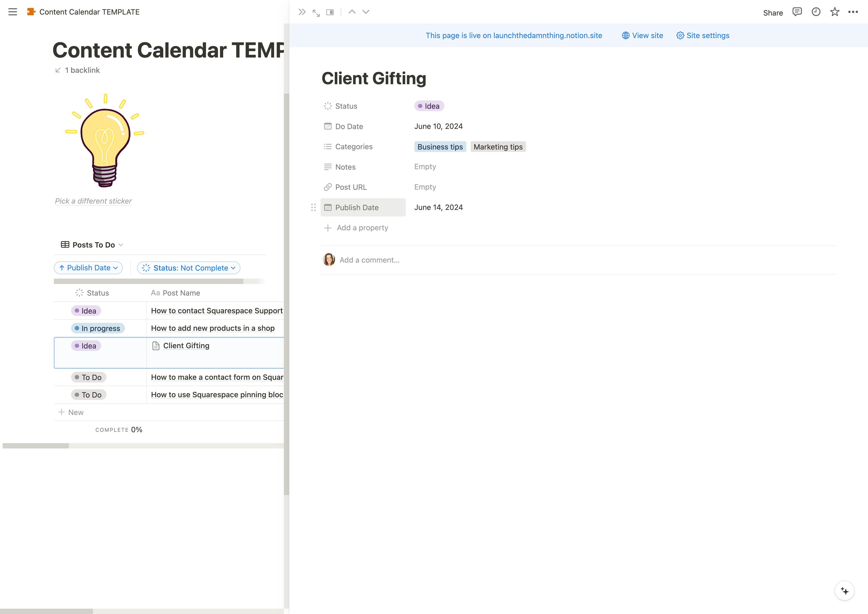View page update history clock
The height and width of the screenshot is (614, 868).
[816, 12]
